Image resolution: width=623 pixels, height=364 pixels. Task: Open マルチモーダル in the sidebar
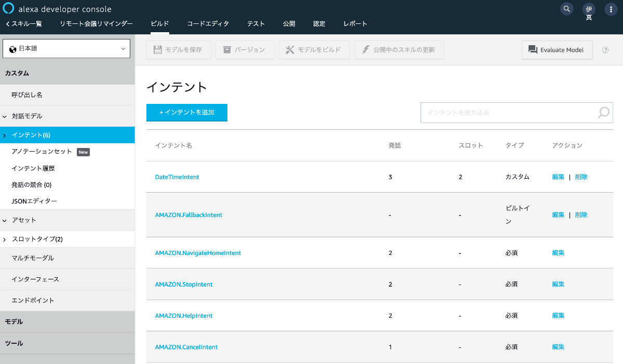click(x=67, y=258)
